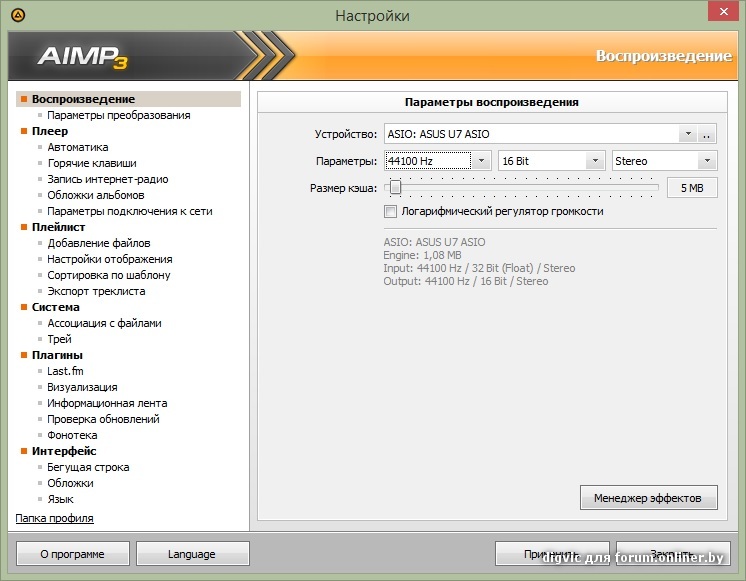Screen dimensions: 746x581
Task: Select the Воспроизведение section
Action: click(128, 99)
